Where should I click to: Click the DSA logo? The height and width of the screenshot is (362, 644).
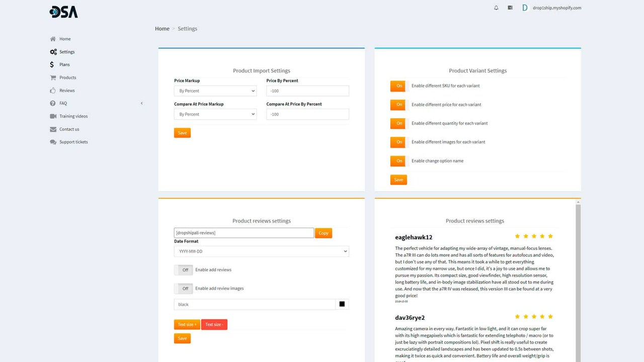tap(64, 12)
